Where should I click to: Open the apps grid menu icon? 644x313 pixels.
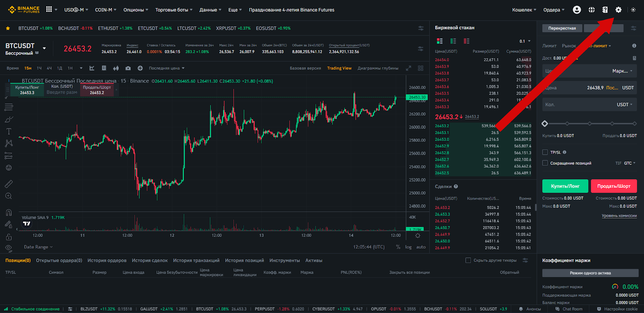pyautogui.click(x=49, y=9)
